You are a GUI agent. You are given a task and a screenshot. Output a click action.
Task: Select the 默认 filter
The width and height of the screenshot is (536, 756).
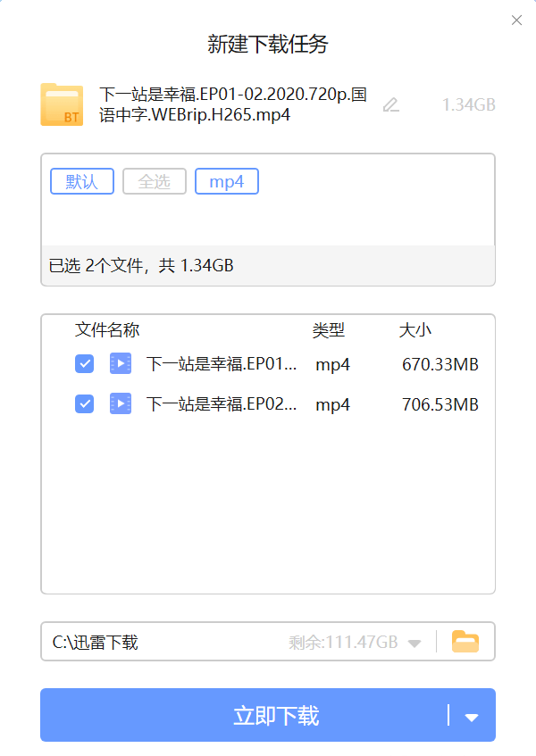click(82, 181)
